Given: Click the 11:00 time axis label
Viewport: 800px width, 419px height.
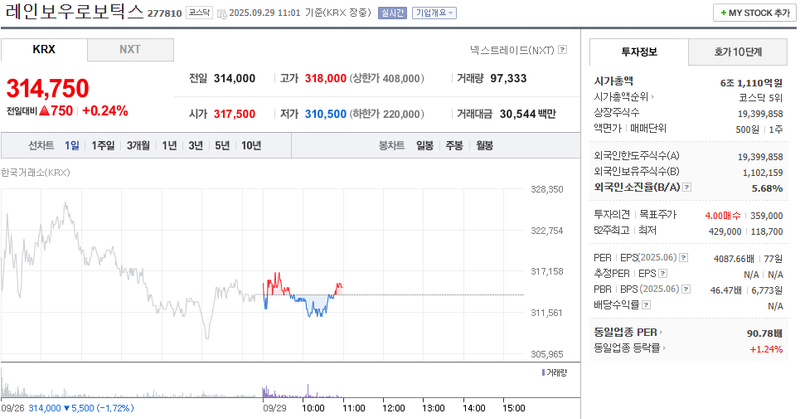Looking at the screenshot, I should (354, 408).
